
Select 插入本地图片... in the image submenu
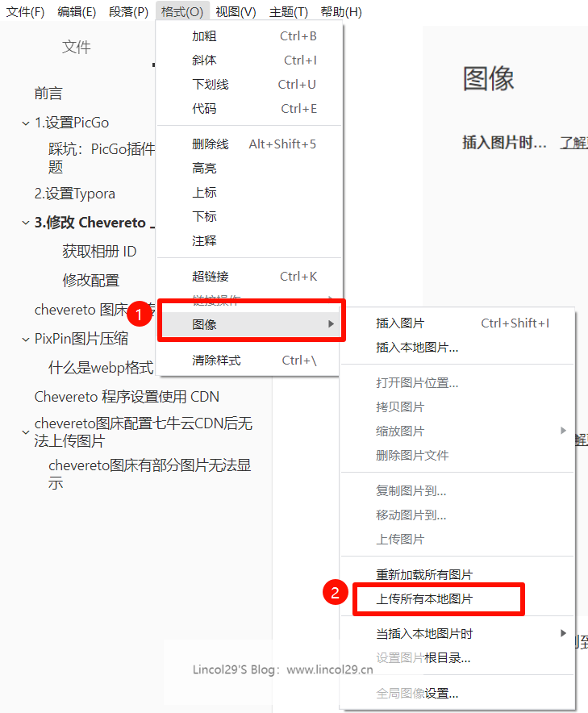coord(417,348)
